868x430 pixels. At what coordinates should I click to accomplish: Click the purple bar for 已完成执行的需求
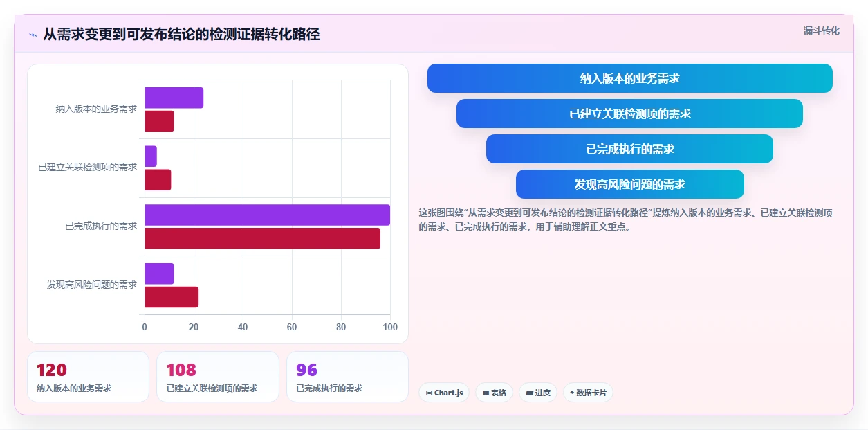click(267, 215)
